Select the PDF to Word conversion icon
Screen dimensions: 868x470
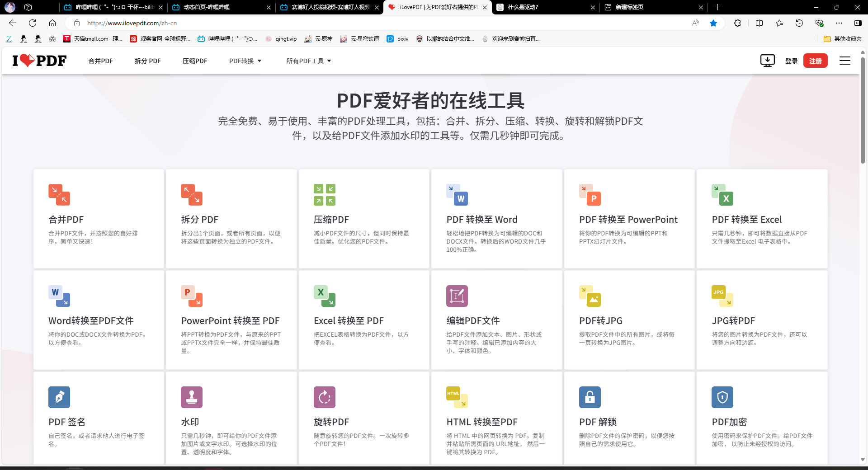pos(457,195)
